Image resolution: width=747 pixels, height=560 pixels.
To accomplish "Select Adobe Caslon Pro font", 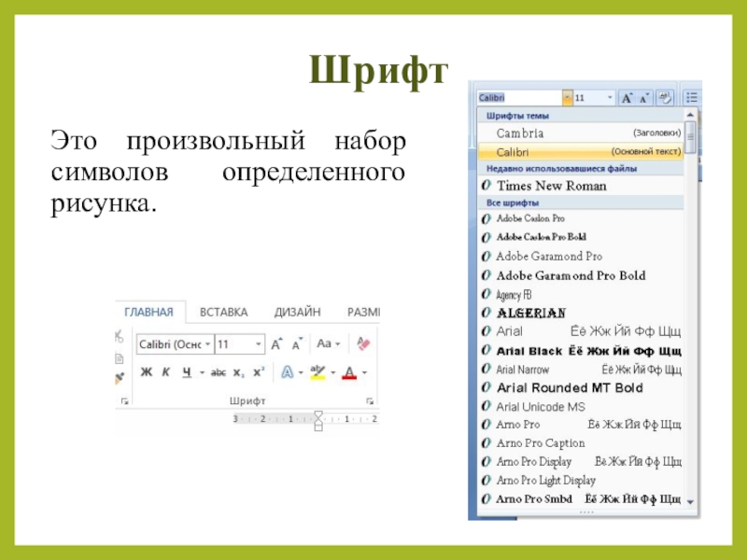I will pos(581,218).
